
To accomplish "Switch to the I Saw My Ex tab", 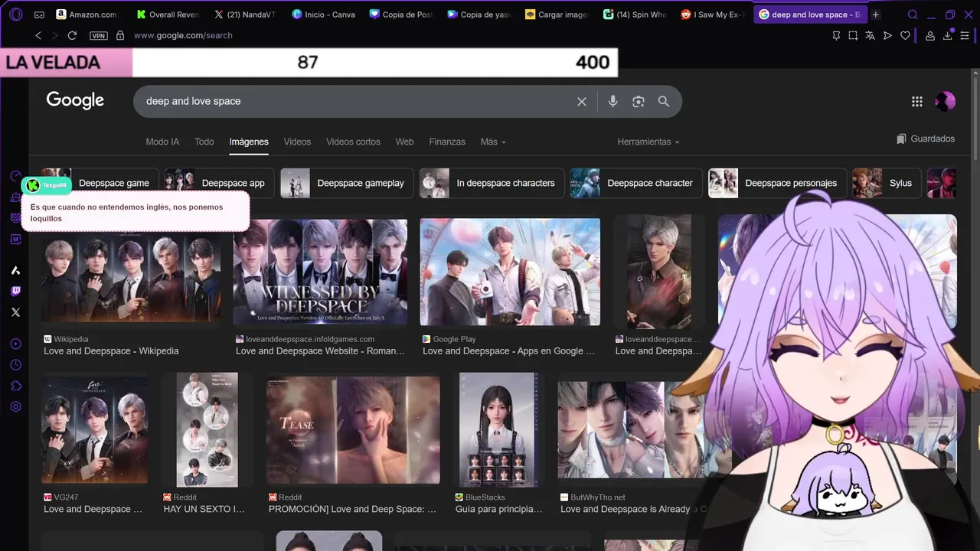I will [x=712, y=15].
